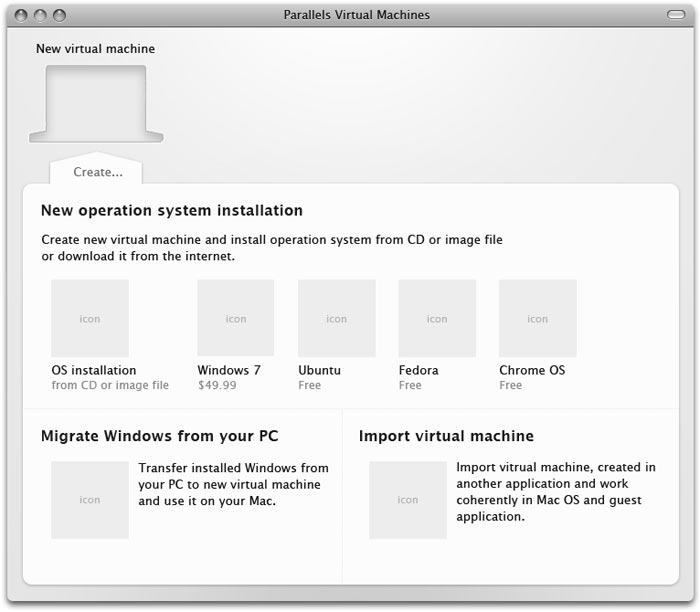Select the New virtual machine thumbnail
700x612 pixels.
96,103
